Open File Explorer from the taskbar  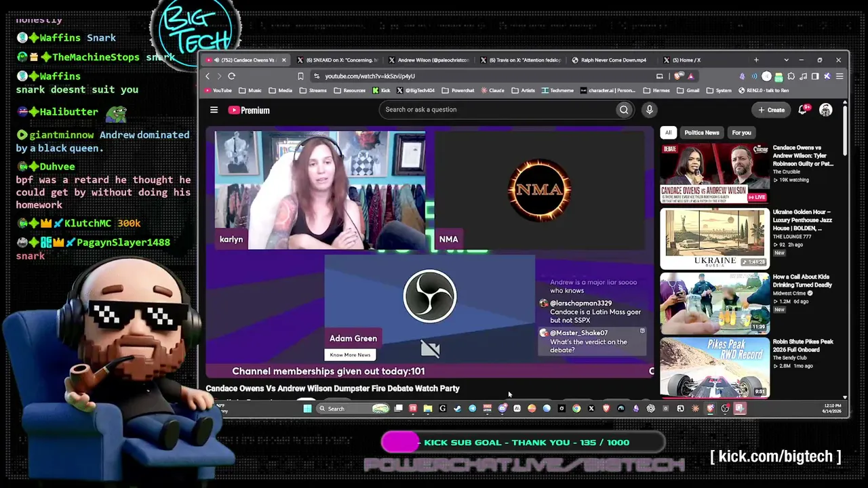[x=428, y=409]
